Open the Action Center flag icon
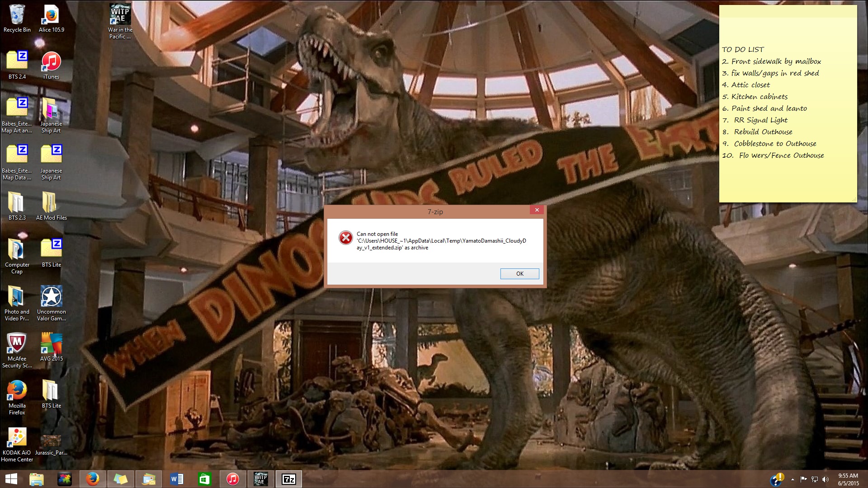The image size is (868, 488). click(x=803, y=479)
